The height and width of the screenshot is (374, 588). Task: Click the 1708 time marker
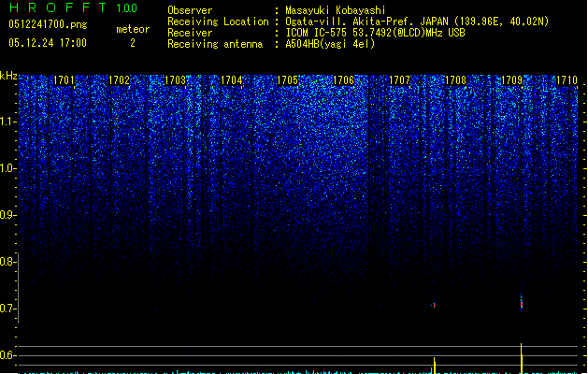[x=455, y=80]
